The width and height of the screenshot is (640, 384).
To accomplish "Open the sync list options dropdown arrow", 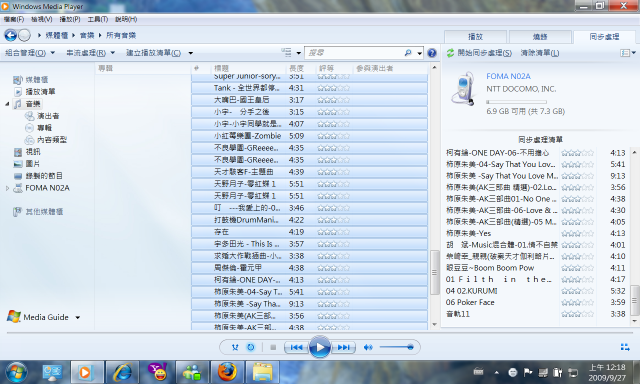I will [634, 53].
